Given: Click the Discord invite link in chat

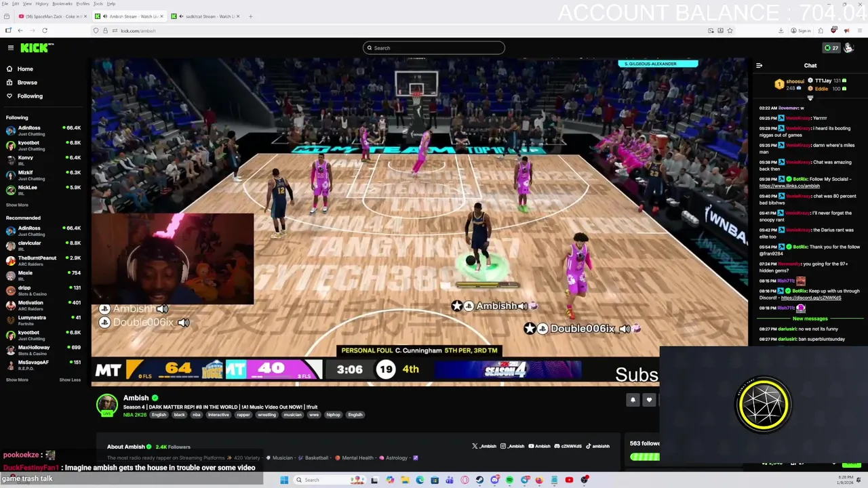Looking at the screenshot, I should [x=811, y=298].
